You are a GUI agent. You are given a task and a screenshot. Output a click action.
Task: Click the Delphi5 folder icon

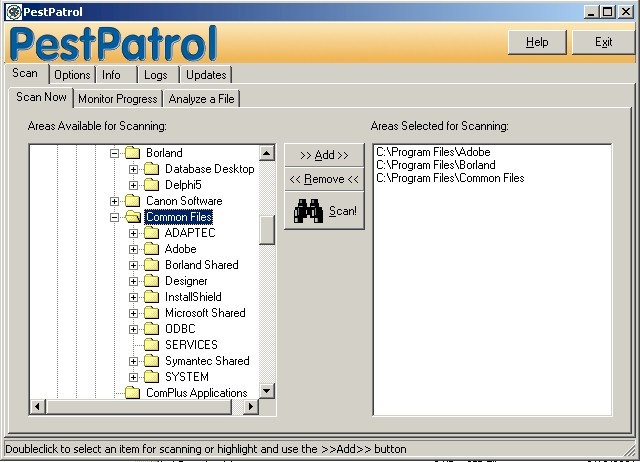click(x=151, y=184)
